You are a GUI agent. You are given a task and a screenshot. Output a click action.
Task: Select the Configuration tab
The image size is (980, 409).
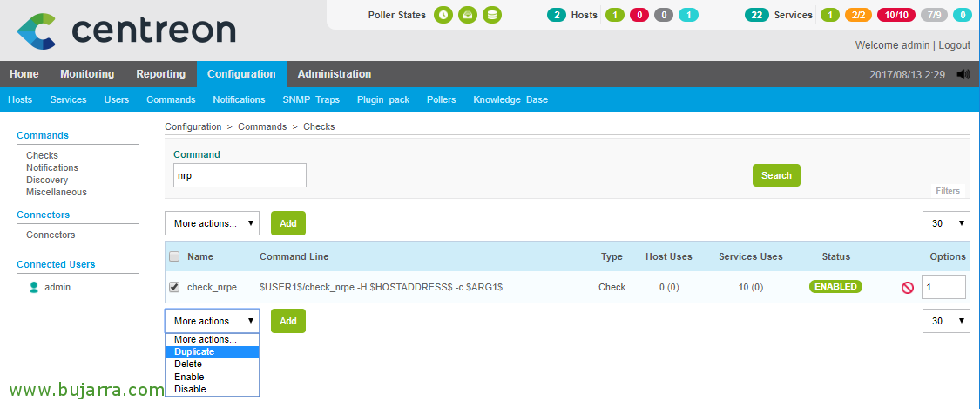click(x=241, y=74)
